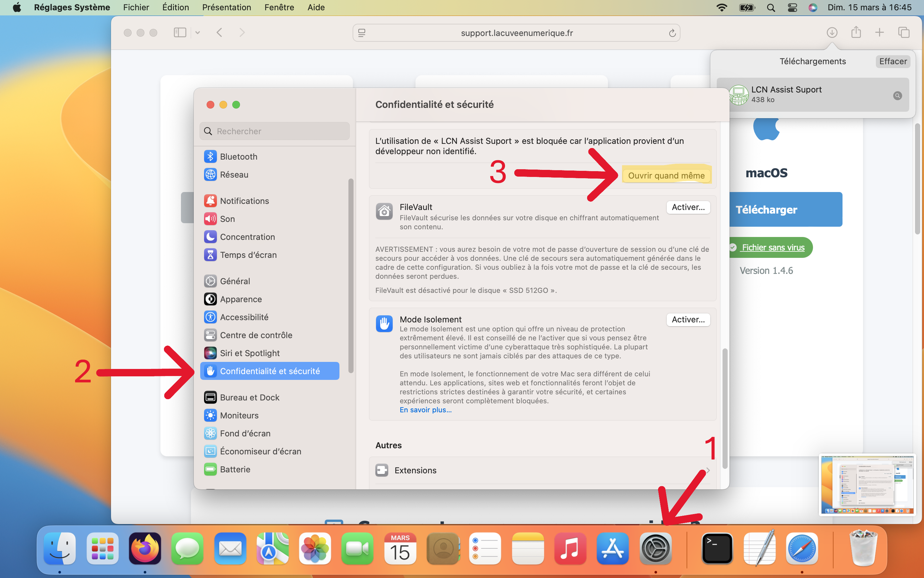Reload the Safari page
Viewport: 924px width, 578px height.
[x=672, y=33]
